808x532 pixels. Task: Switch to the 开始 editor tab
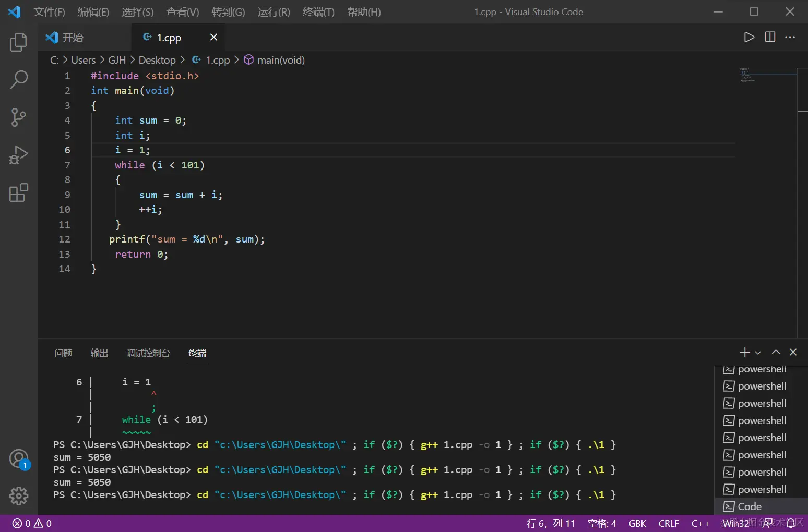tap(73, 38)
